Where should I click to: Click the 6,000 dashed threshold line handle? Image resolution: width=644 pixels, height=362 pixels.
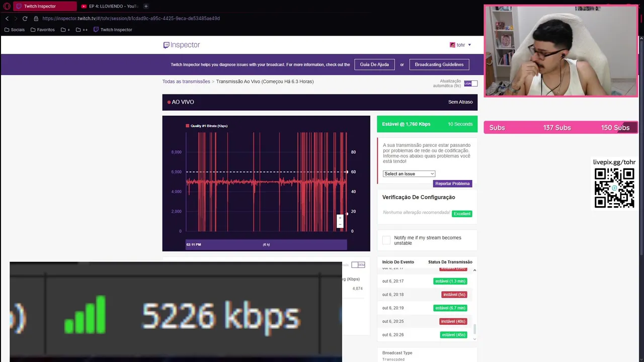click(347, 172)
